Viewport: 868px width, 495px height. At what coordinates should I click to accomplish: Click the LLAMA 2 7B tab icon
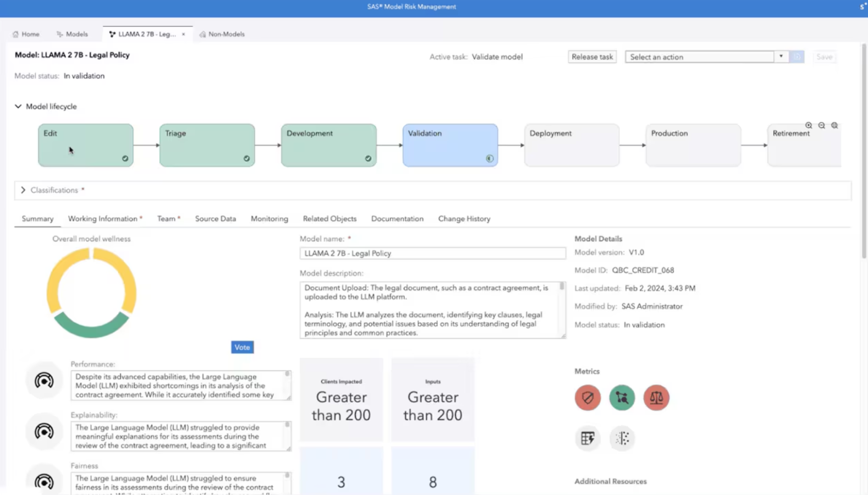112,34
